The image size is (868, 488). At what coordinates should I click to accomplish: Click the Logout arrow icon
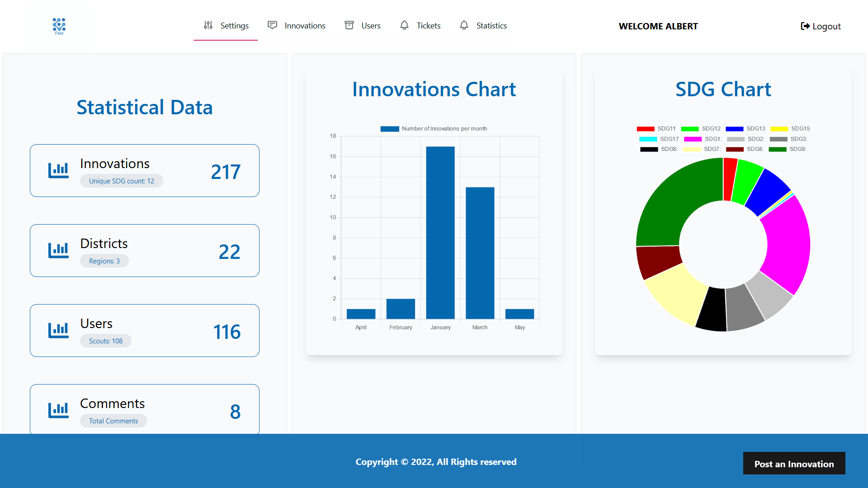[x=805, y=26]
